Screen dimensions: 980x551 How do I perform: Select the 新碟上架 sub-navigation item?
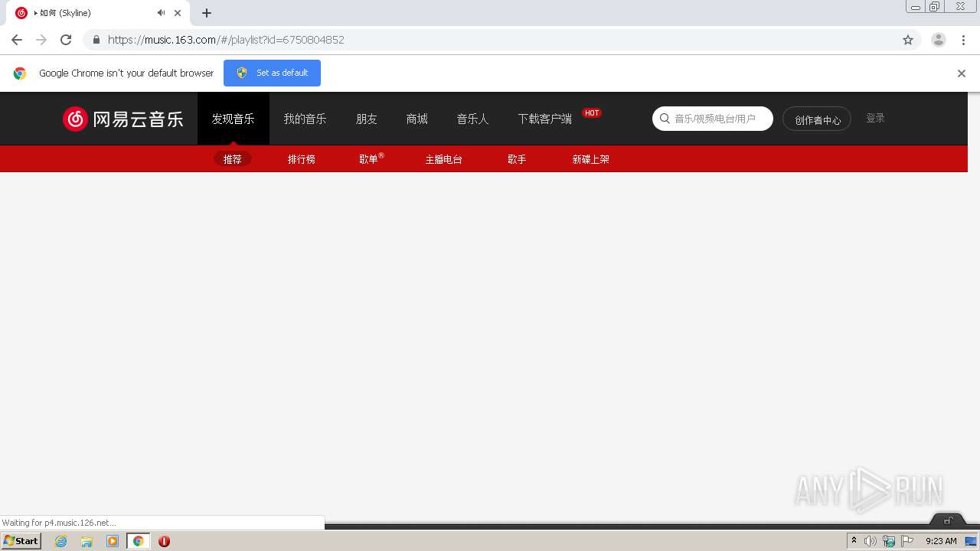(x=591, y=159)
